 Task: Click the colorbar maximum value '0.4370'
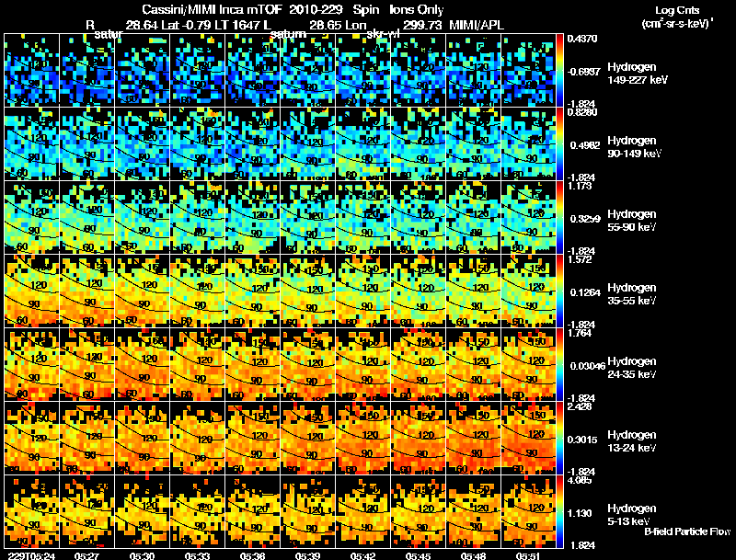point(582,39)
